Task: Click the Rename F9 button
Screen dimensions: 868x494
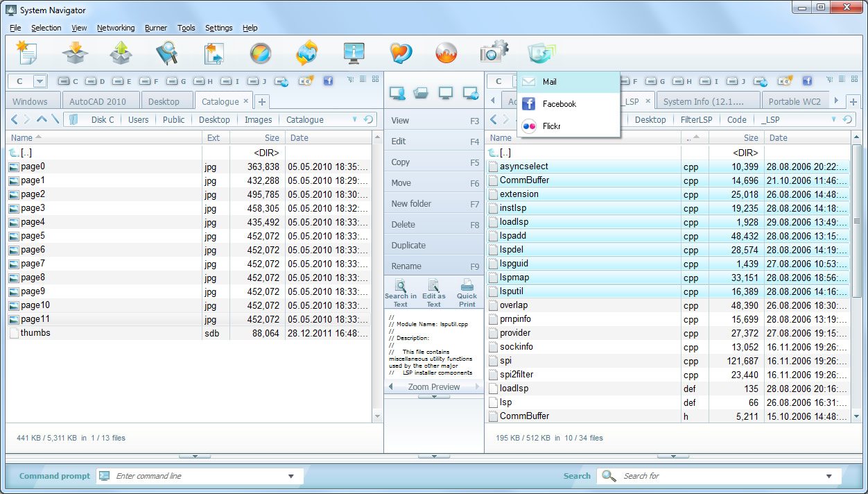Action: click(433, 266)
